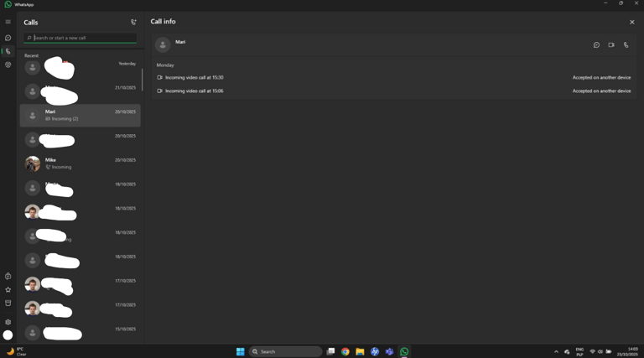The height and width of the screenshot is (358, 644).
Task: Open the Meta AI sidebar icon
Action: coord(8,277)
